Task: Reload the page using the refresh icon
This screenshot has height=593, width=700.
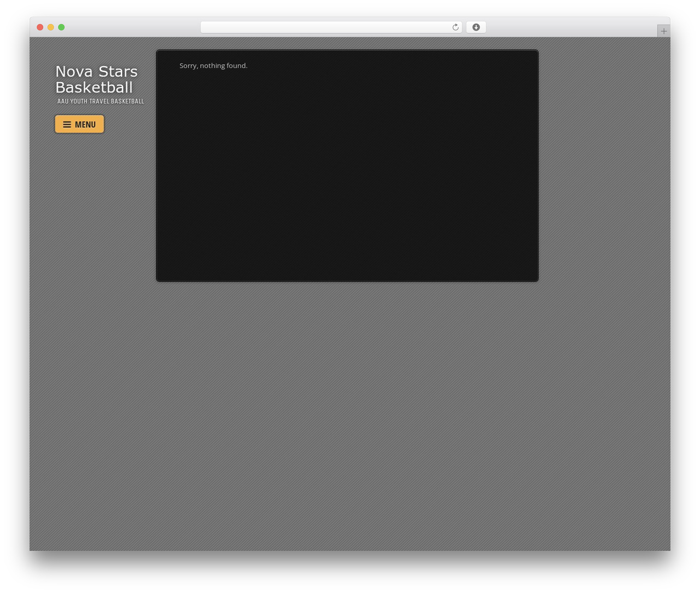Action: click(455, 27)
